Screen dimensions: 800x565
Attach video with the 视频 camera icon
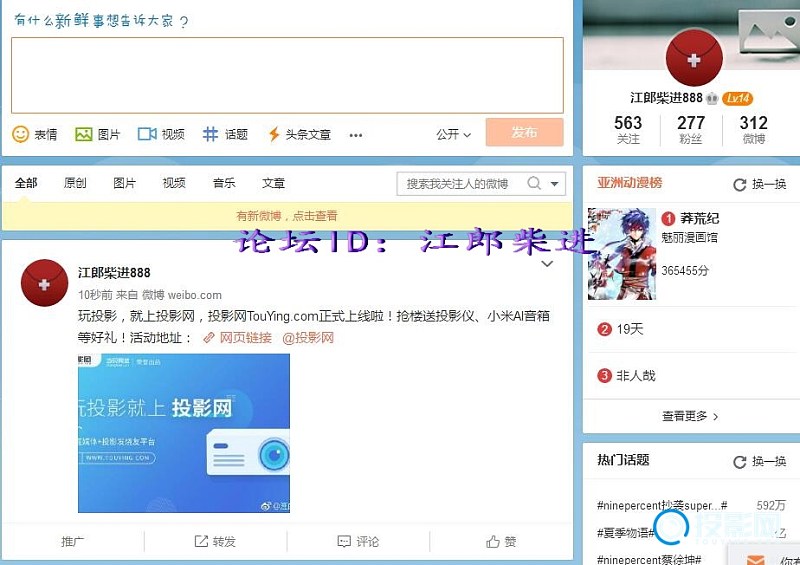(147, 134)
